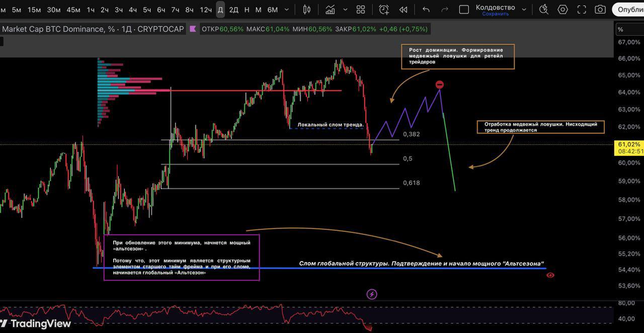Select the Н weekly timeframe
The image size is (644, 333).
[247, 10]
